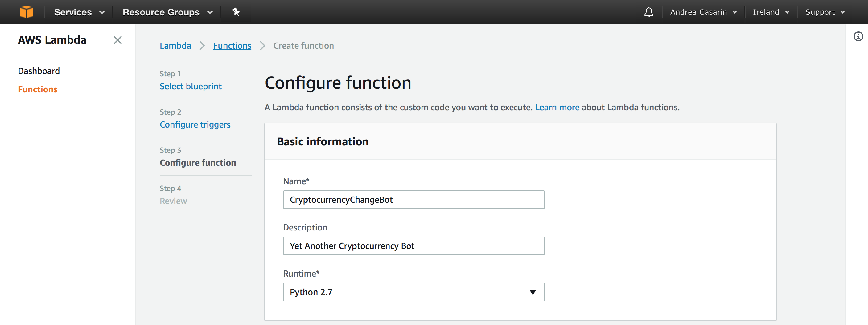Click the Create function breadcrumb text
This screenshot has width=868, height=325.
point(303,46)
